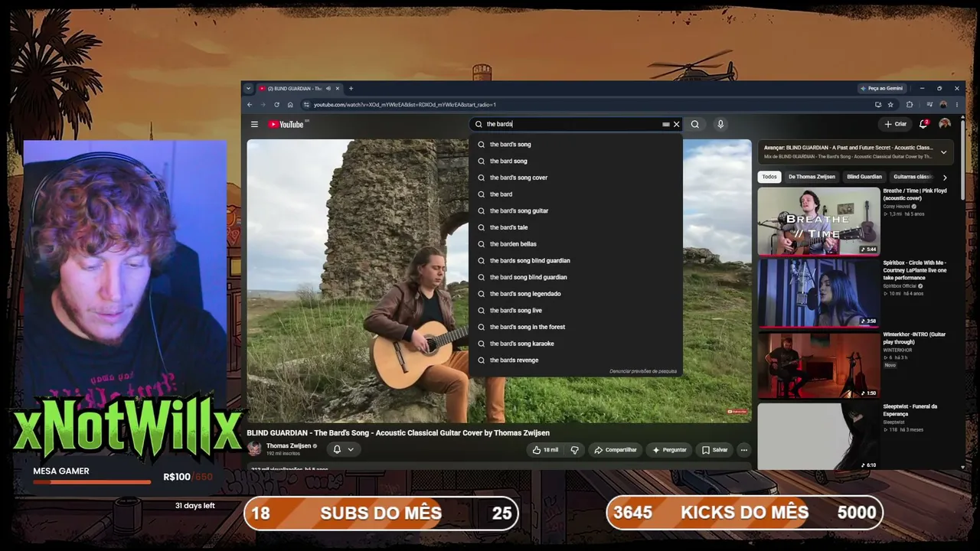Show more filter chips with right arrow
The image size is (980, 551).
(x=945, y=178)
